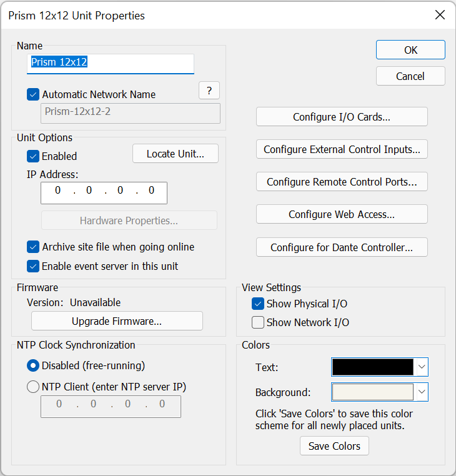Image resolution: width=456 pixels, height=476 pixels.
Task: Uncheck Automatic Network Name
Action: coord(33,94)
